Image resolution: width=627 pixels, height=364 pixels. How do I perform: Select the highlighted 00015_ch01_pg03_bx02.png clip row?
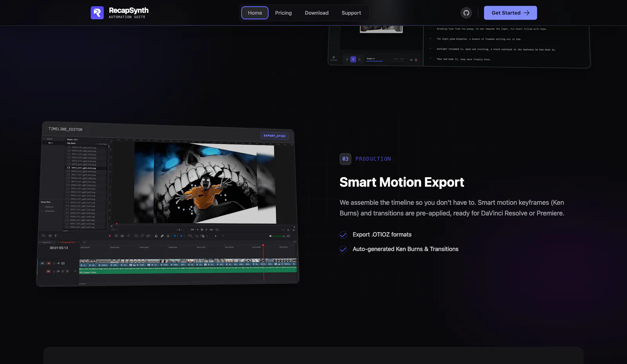pos(87,168)
